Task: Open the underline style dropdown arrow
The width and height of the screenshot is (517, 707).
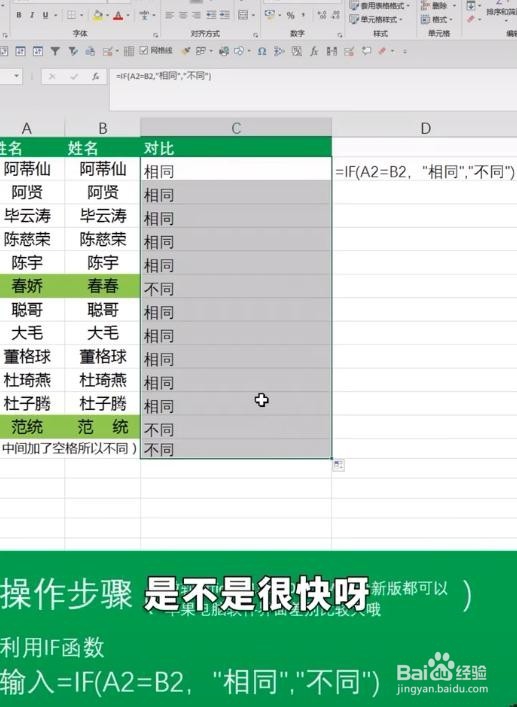Action: click(55, 16)
